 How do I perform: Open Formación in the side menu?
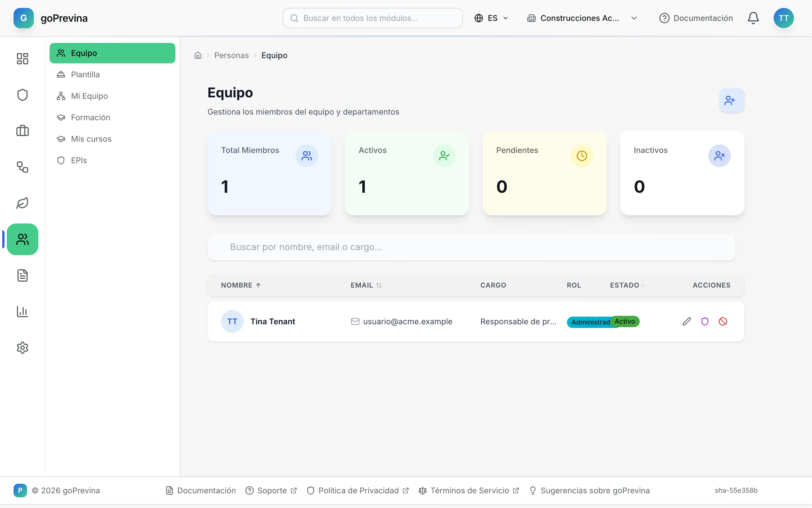click(112, 118)
